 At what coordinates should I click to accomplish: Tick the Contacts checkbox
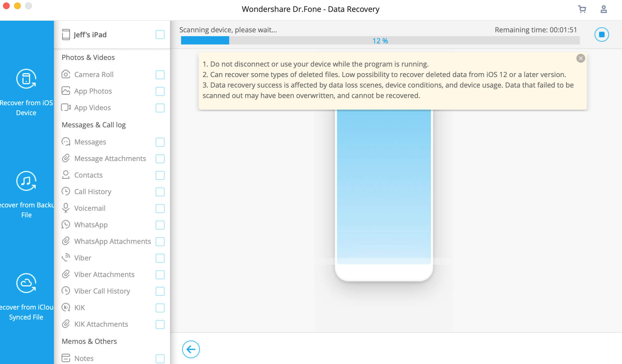click(x=160, y=175)
